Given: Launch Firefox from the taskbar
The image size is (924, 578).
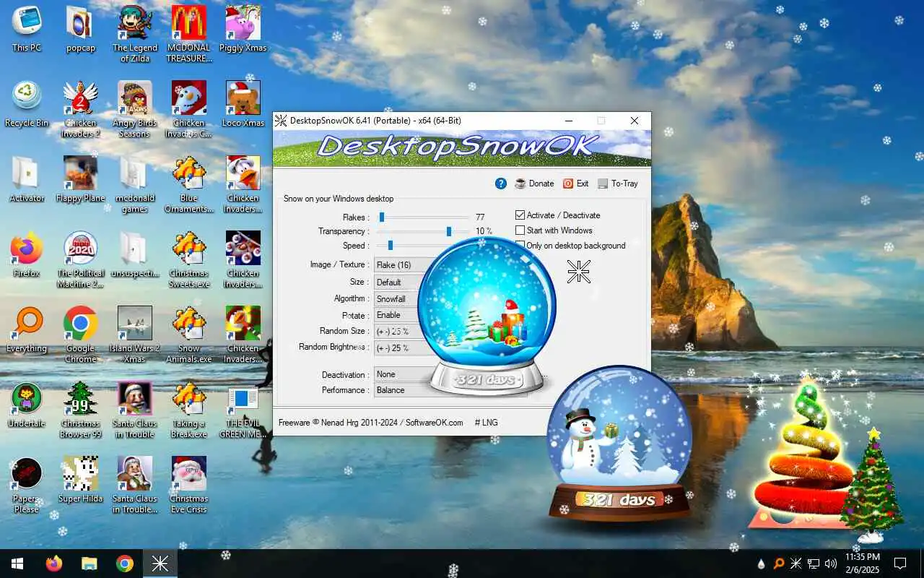Looking at the screenshot, I should [54, 564].
